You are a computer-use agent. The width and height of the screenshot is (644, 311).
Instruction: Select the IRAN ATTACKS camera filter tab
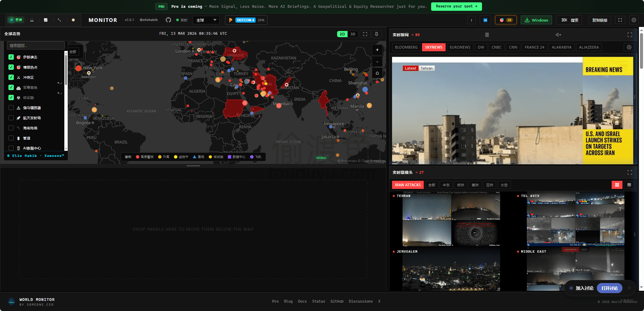407,185
